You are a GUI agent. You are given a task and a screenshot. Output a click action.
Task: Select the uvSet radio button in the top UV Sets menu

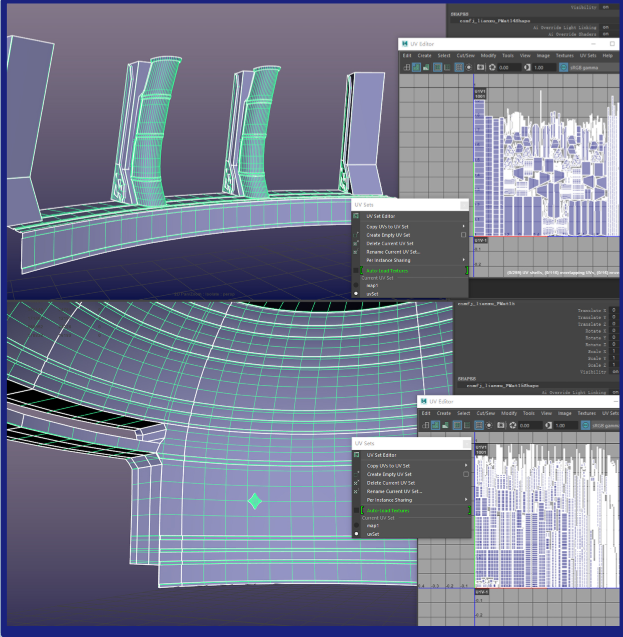(x=357, y=294)
